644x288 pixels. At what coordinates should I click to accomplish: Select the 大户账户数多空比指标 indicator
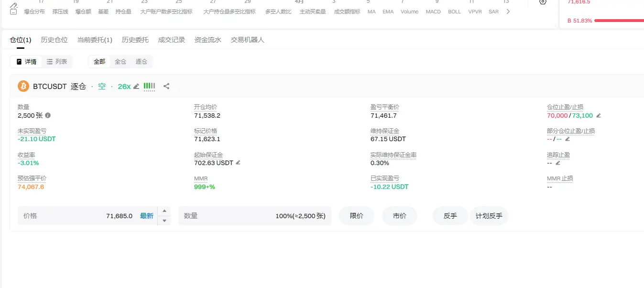coord(166,11)
